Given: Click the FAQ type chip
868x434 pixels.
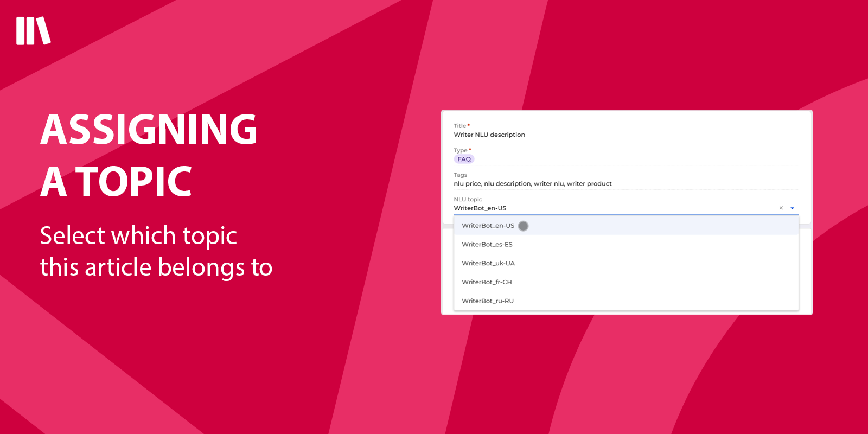Looking at the screenshot, I should point(464,159).
